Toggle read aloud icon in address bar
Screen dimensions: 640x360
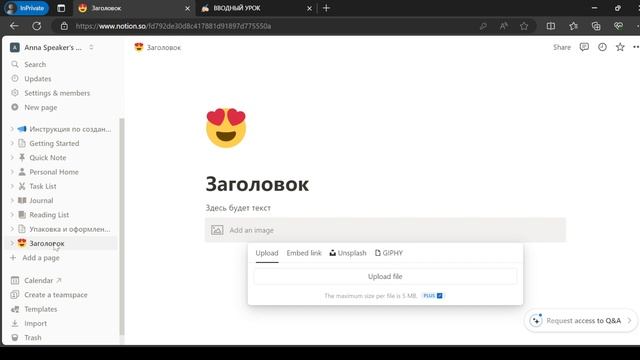[504, 26]
